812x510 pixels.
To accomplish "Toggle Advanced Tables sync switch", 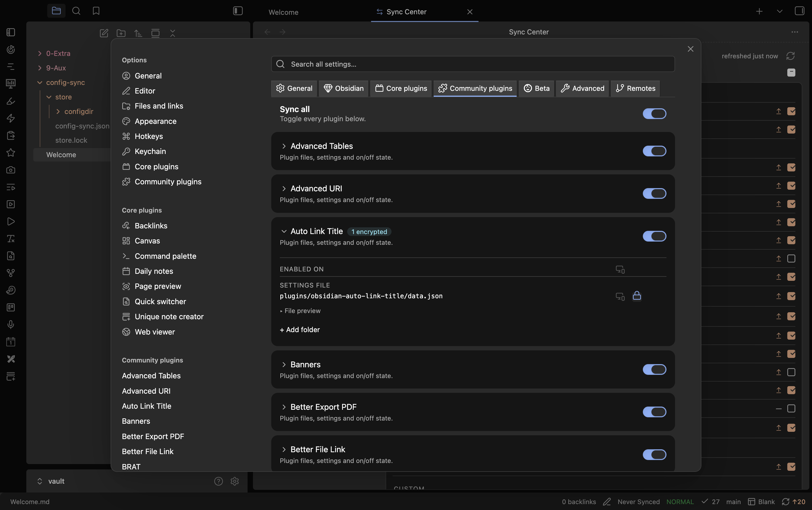I will point(654,151).
